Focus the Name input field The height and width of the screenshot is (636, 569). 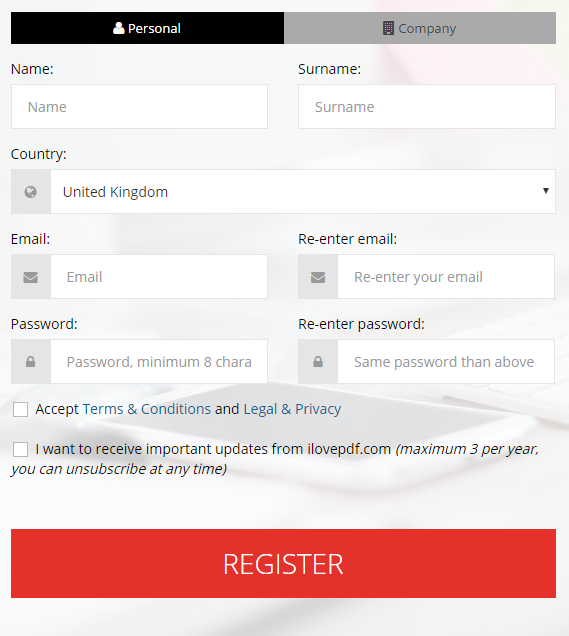[x=140, y=107]
